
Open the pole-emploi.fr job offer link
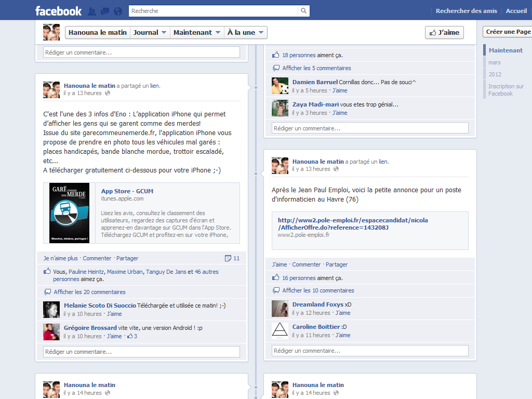[x=353, y=224]
